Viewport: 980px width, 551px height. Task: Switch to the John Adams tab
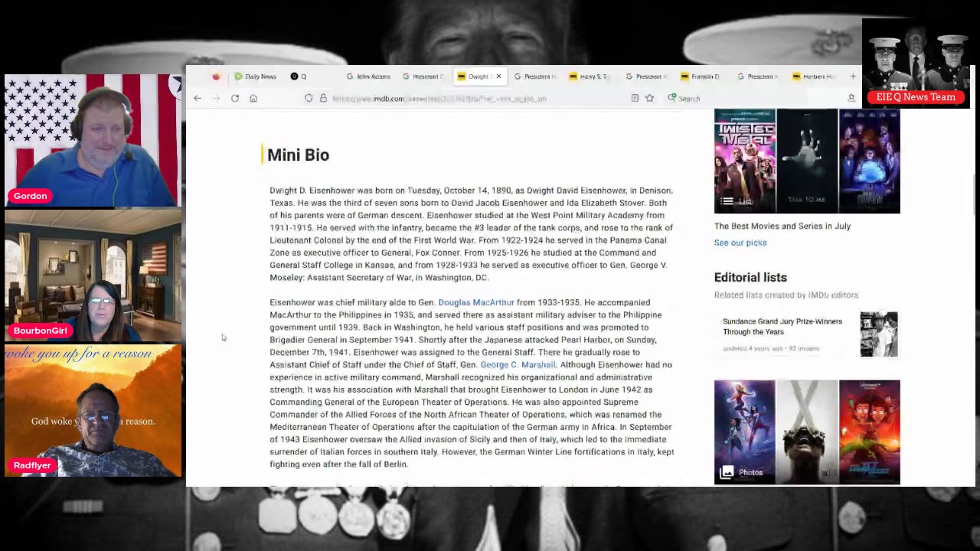369,77
